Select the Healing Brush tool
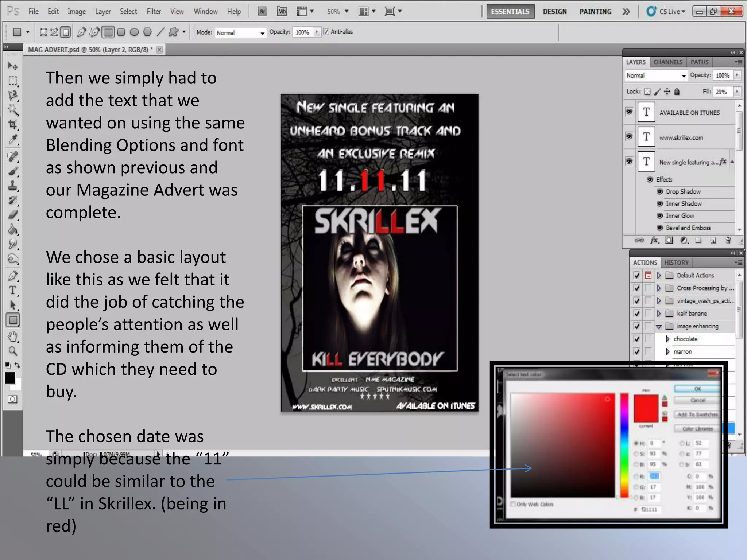This screenshot has height=560, width=747. (13, 156)
